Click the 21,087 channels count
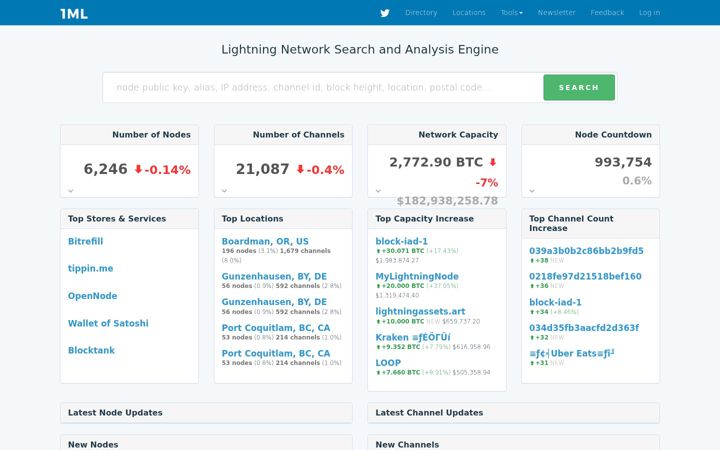This screenshot has height=450, width=720. 263,169
